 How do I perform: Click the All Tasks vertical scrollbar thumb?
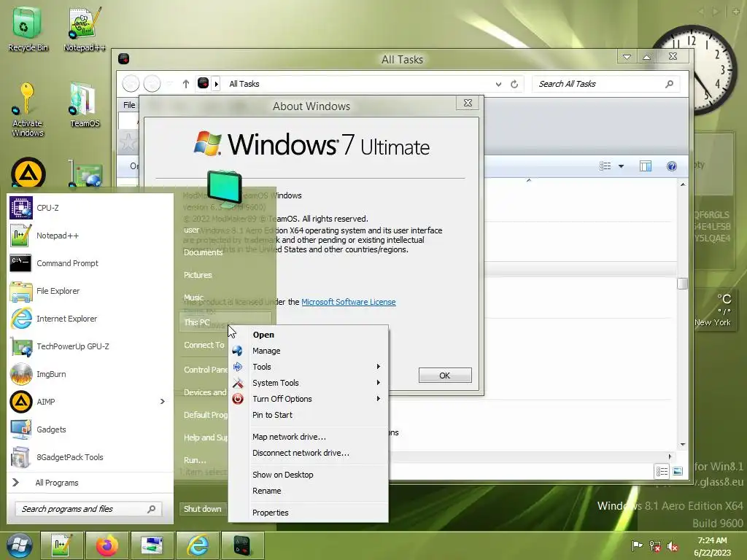click(682, 284)
